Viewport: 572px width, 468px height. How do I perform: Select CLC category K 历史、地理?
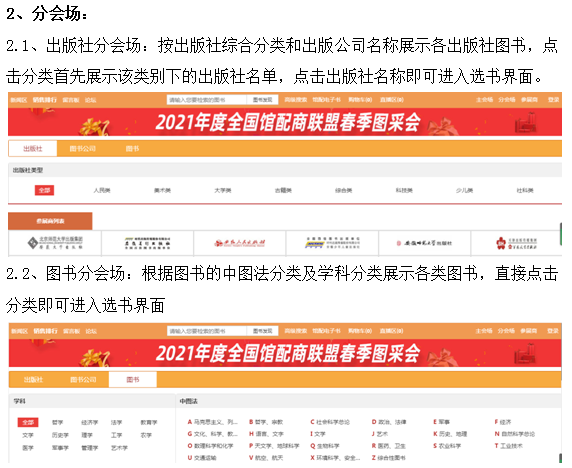click(x=450, y=434)
